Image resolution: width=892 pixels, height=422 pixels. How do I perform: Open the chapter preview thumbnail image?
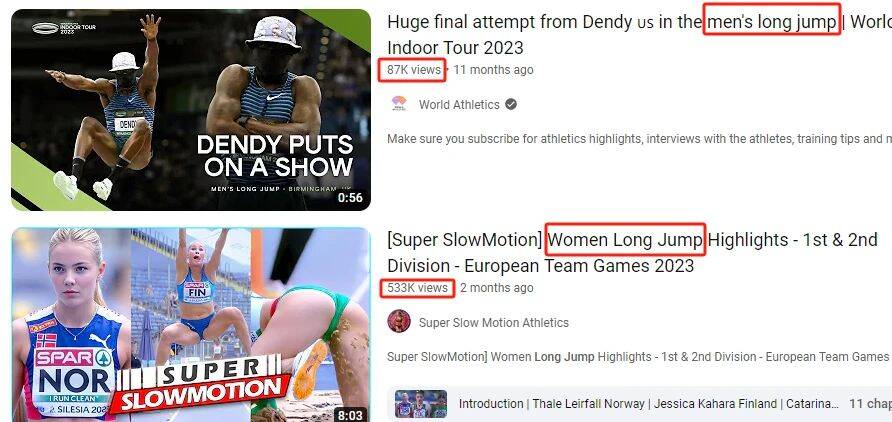coord(421,404)
